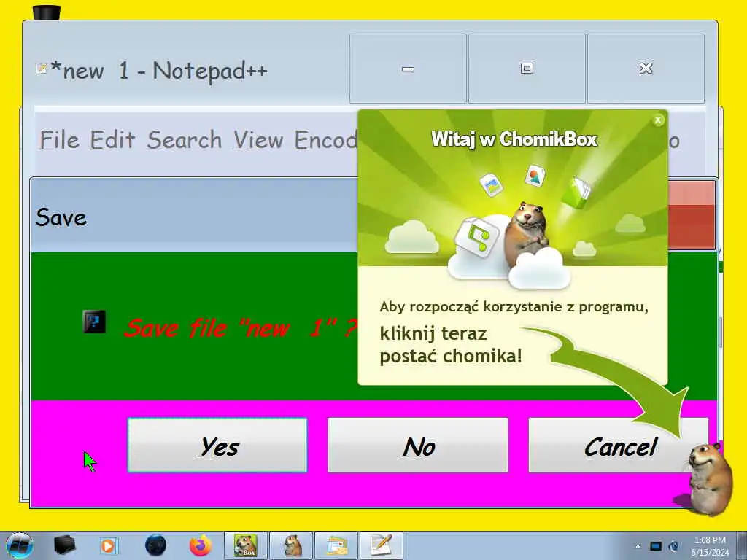This screenshot has height=560, width=747.
Task: Launch the media player from taskbar
Action: (108, 545)
